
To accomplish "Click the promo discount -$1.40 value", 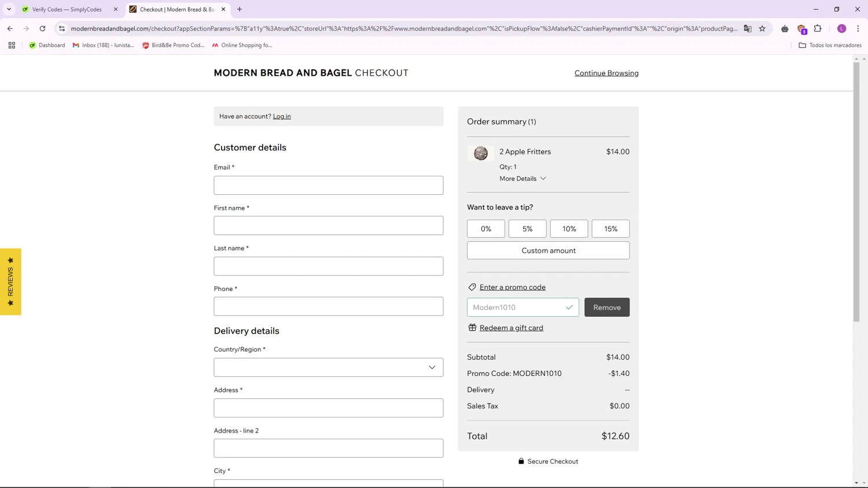I will [619, 374].
